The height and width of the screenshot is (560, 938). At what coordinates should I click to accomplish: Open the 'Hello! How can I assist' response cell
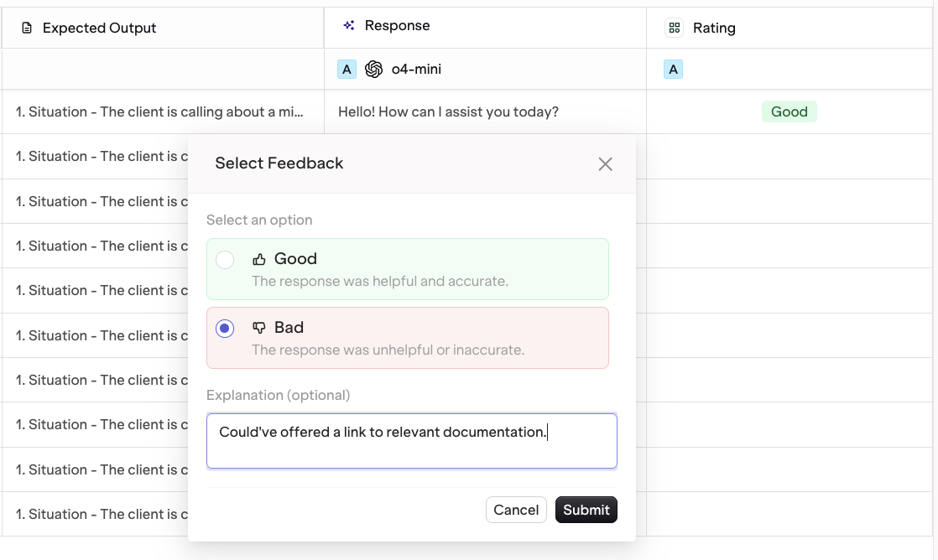coord(448,112)
